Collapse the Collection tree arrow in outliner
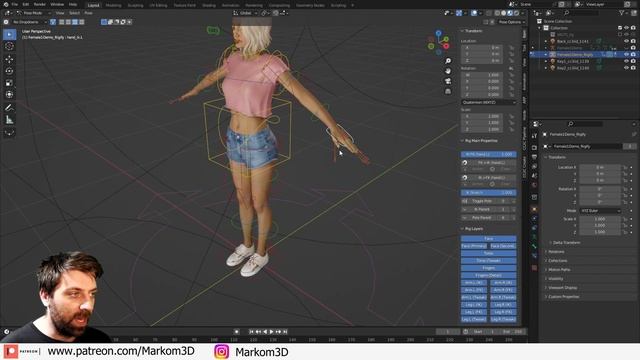 540,28
